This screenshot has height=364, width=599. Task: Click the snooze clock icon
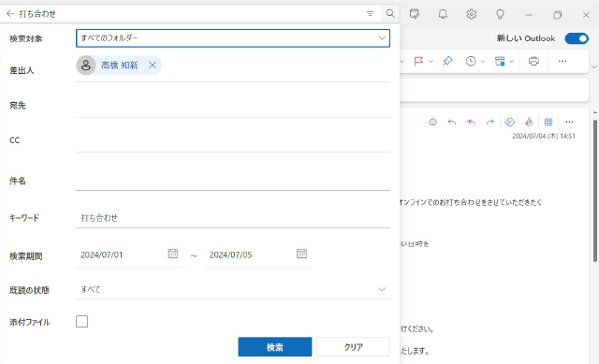click(471, 61)
